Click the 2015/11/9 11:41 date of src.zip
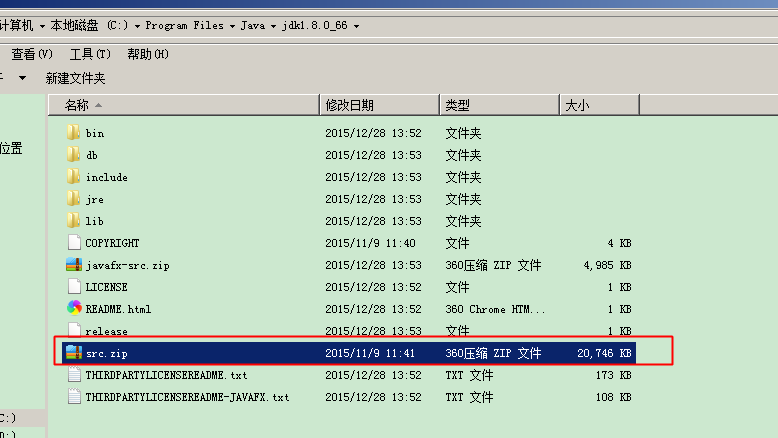Screen dimensions: 778x438 tap(370, 353)
